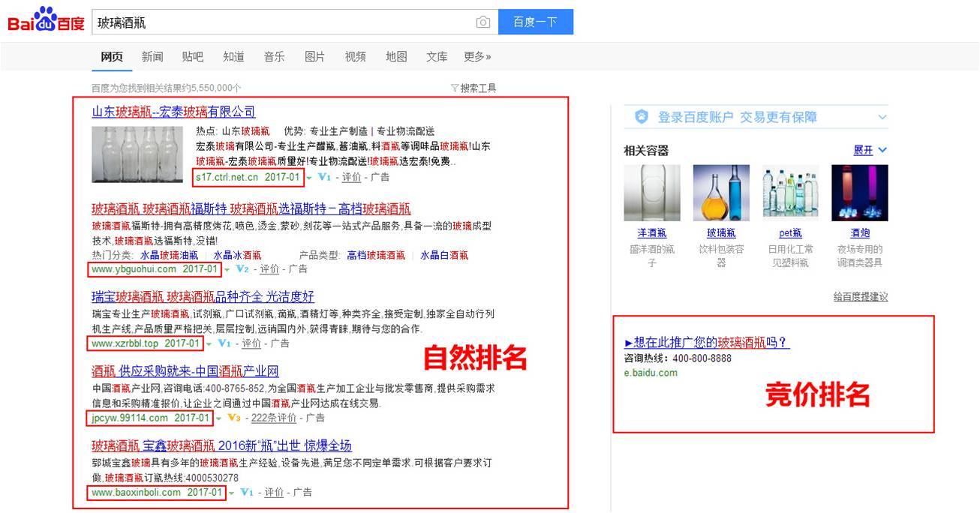Open the 视频 tab

click(356, 56)
